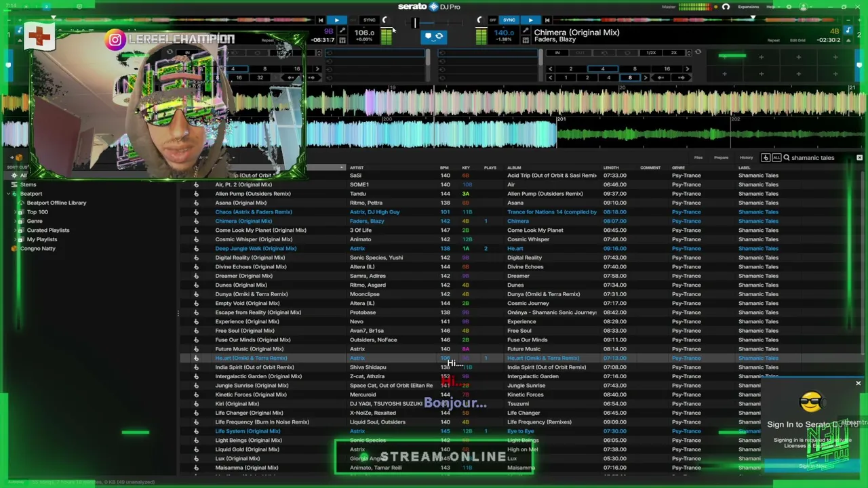Select the 2-beat auto loop on right deck

click(570, 69)
